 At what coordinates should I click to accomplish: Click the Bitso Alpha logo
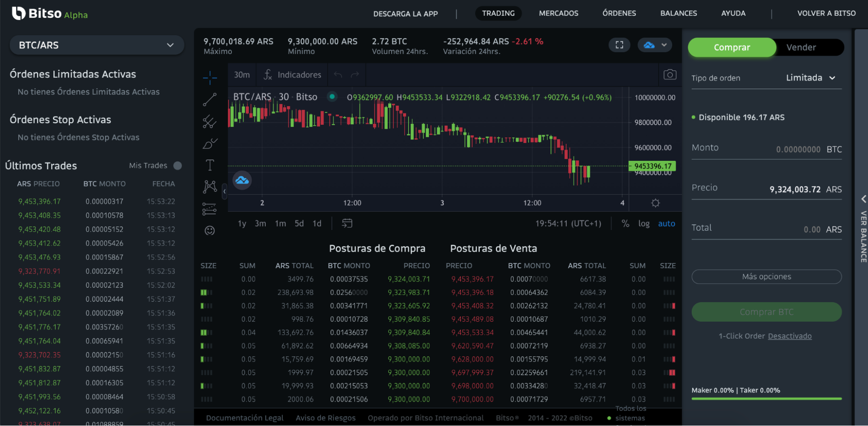pos(50,14)
